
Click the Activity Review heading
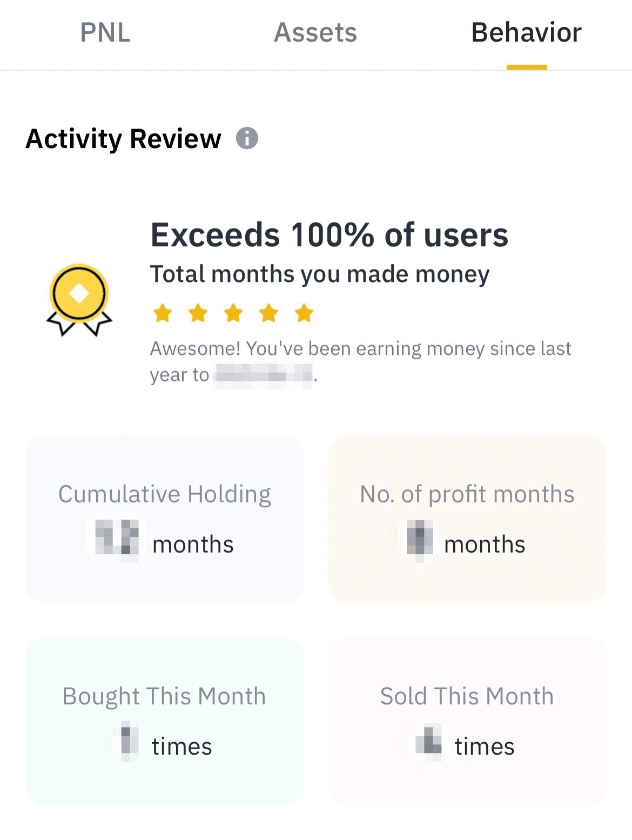pyautogui.click(x=124, y=139)
